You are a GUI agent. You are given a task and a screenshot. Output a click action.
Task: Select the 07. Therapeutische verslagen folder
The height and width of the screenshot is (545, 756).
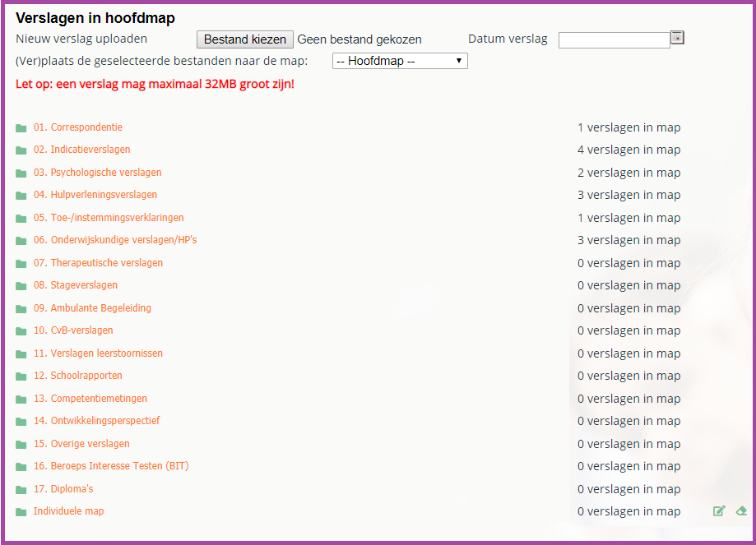pos(98,263)
